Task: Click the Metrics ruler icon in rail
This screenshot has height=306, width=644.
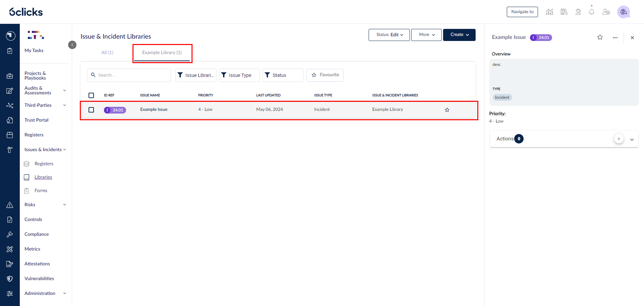Action: [10, 249]
